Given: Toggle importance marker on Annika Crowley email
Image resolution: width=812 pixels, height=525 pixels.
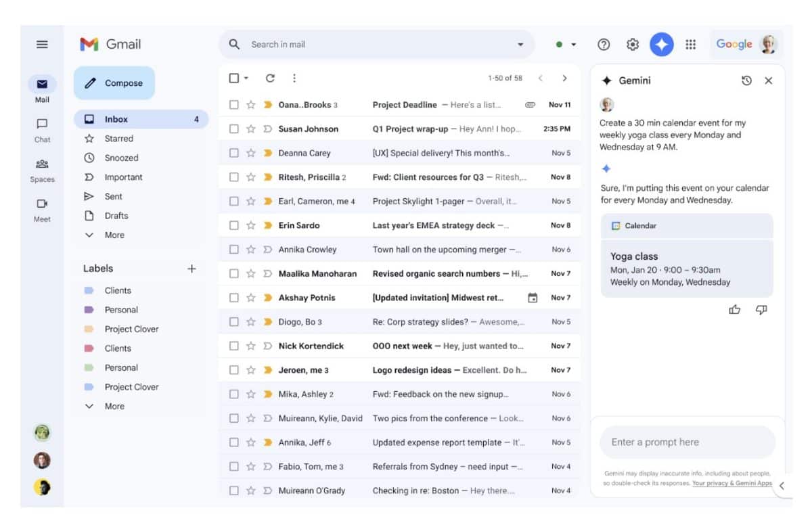Looking at the screenshot, I should click(x=267, y=250).
